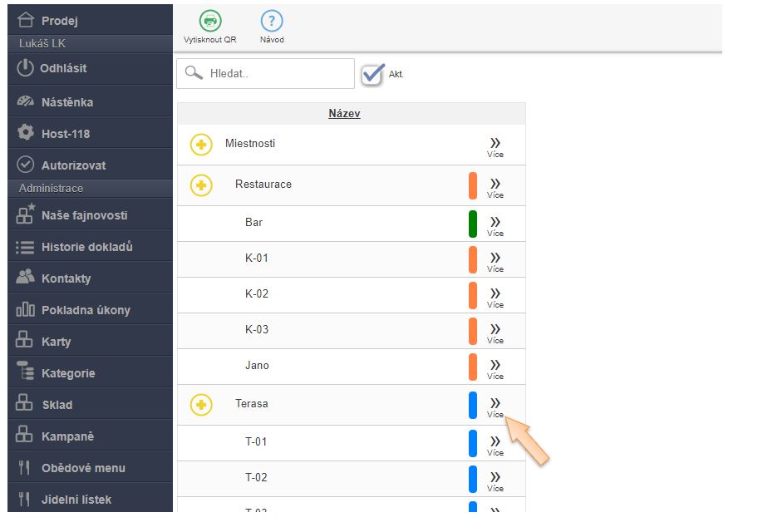Image resolution: width=758 pixels, height=532 pixels.
Task: Toggle the Akt. checkbox
Action: [x=373, y=74]
